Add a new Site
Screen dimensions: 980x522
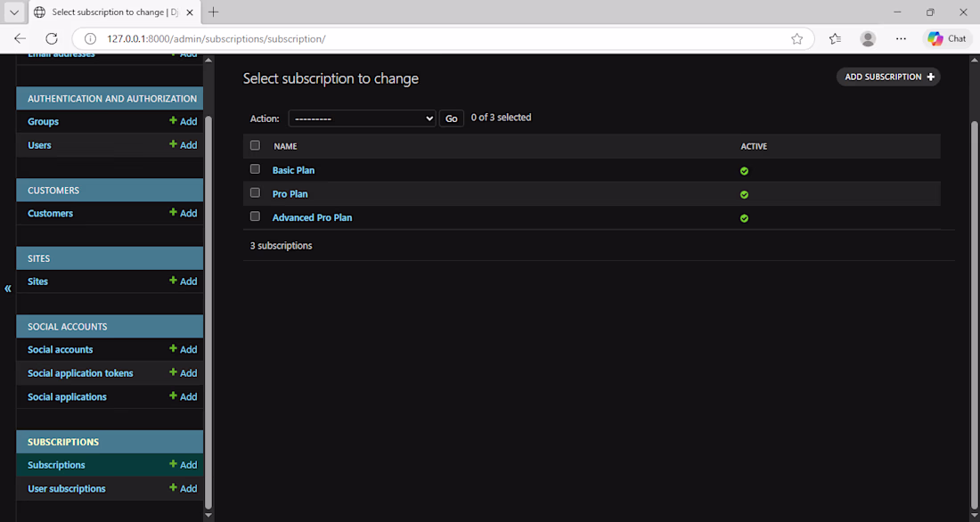[184, 281]
